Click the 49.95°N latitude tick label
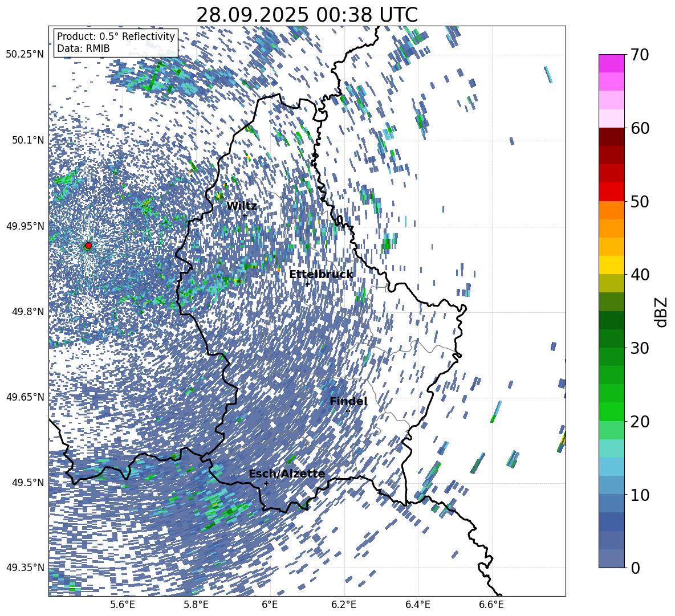Image resolution: width=675 pixels, height=616 pixels. pos(25,226)
